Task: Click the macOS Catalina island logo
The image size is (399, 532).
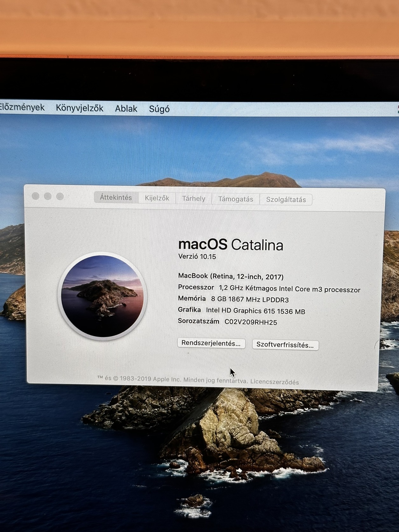Action: coord(102,296)
